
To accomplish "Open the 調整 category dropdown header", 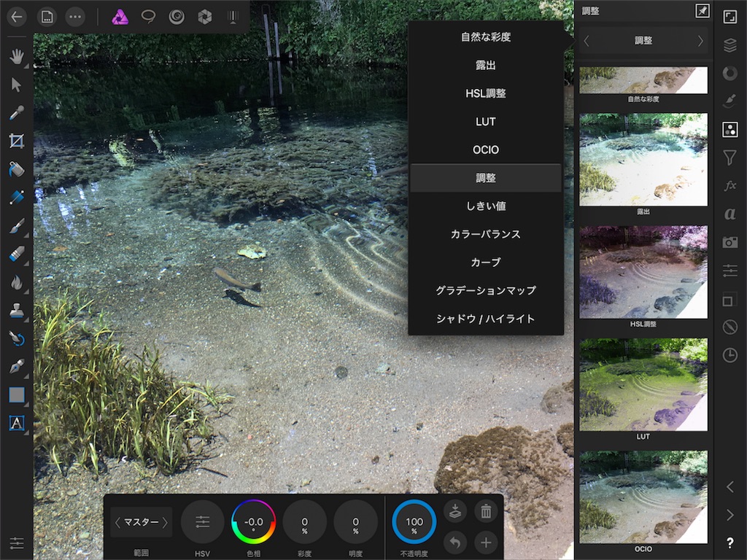I will pos(643,41).
